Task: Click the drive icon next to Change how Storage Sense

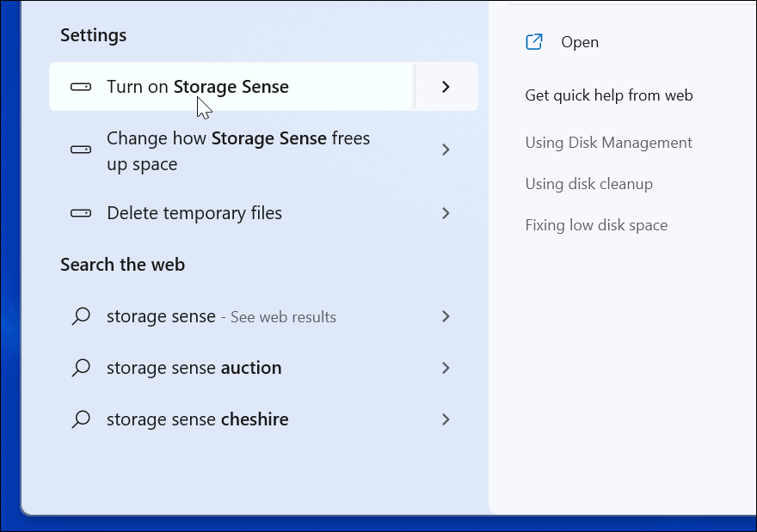Action: pos(81,150)
